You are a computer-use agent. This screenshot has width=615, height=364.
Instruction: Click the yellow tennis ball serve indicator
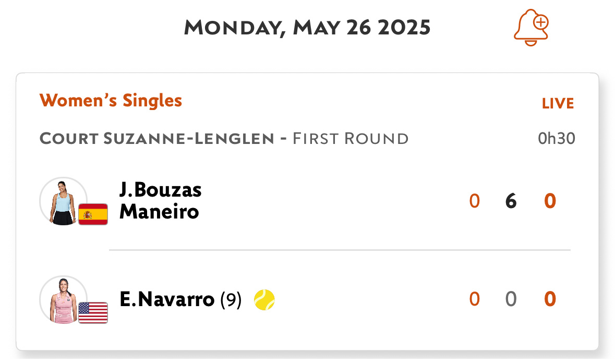[264, 300]
